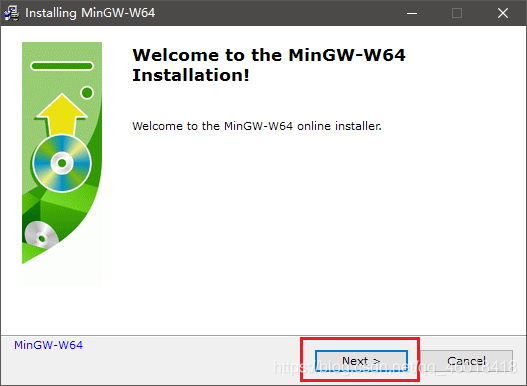Click the 'Welcome to the MinGW-W64 online installer.' text

[x=257, y=126]
